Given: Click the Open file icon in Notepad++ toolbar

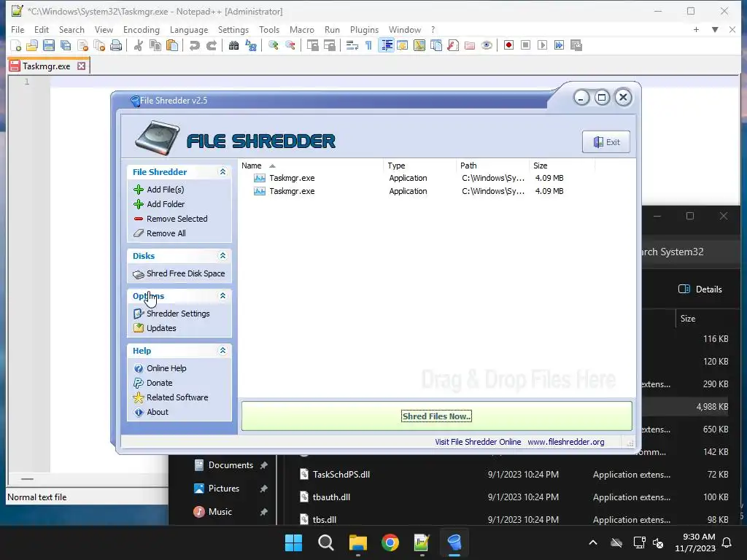Looking at the screenshot, I should click(32, 45).
